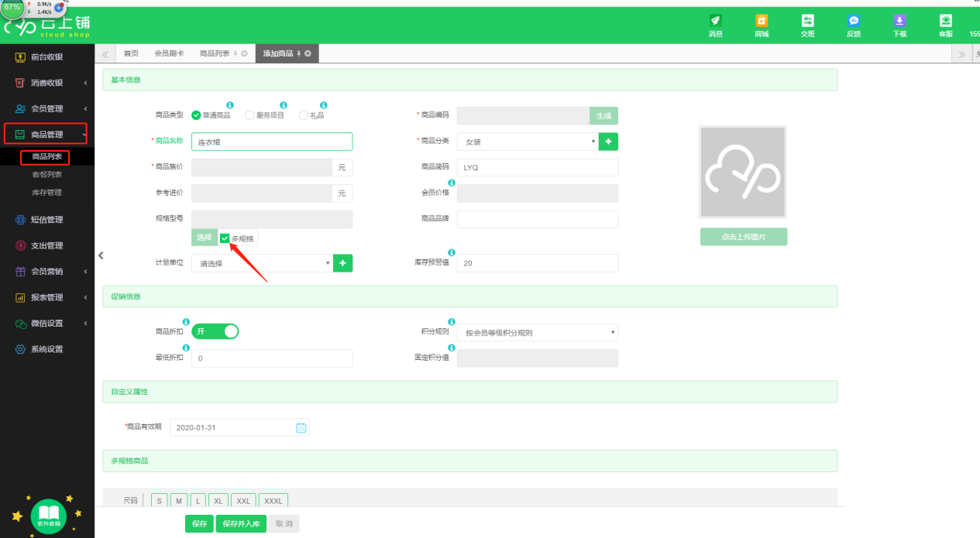Open the 反馈 feedback icon
Image resolution: width=980 pixels, height=538 pixels.
point(854,21)
